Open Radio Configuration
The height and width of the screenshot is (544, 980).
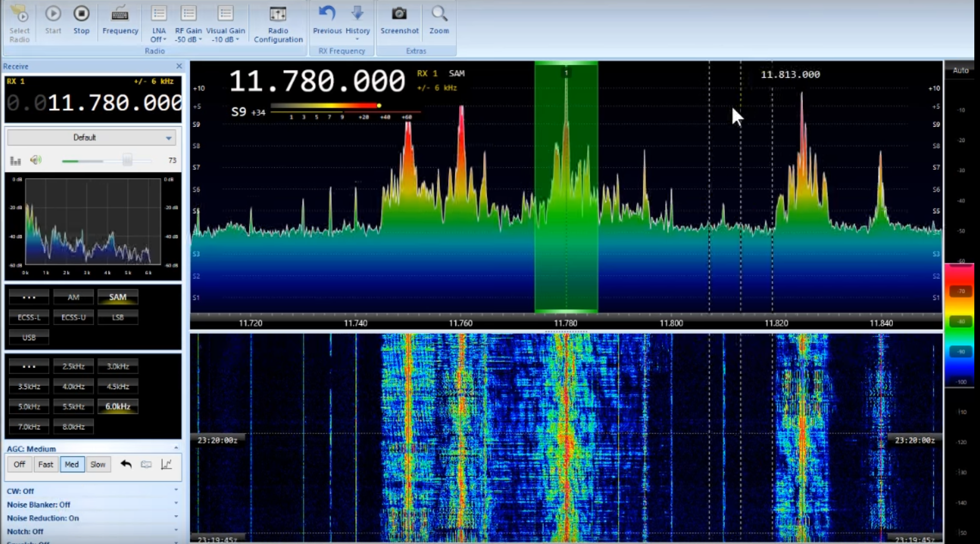pos(278,24)
